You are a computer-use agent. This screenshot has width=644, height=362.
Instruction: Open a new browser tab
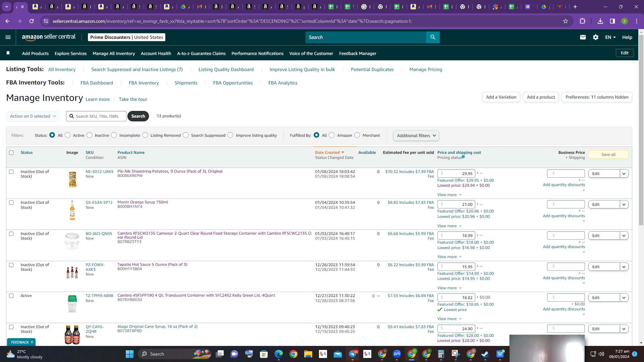tap(575, 7)
